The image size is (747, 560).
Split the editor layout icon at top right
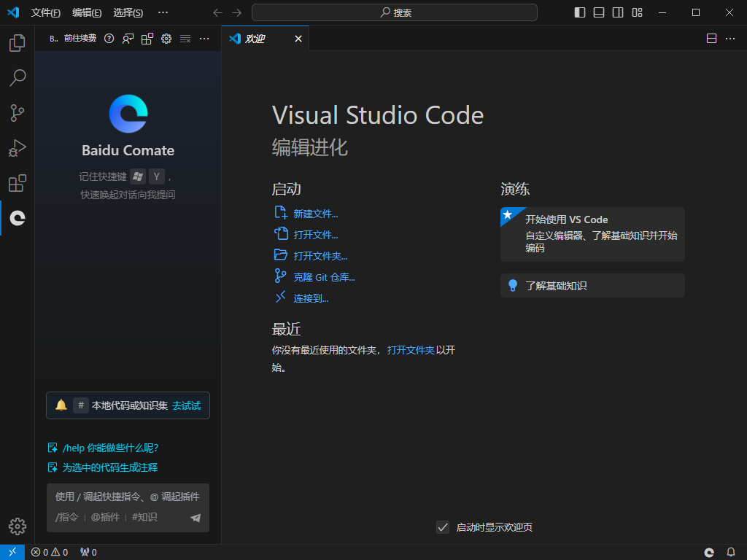711,39
